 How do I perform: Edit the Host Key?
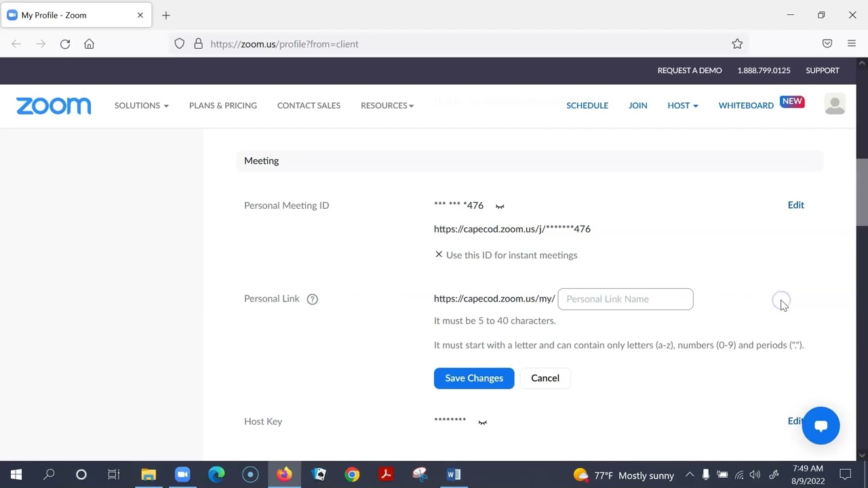(795, 421)
